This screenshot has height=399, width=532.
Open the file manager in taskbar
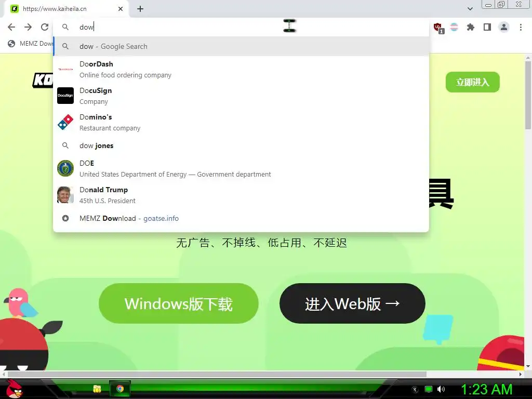[97, 389]
